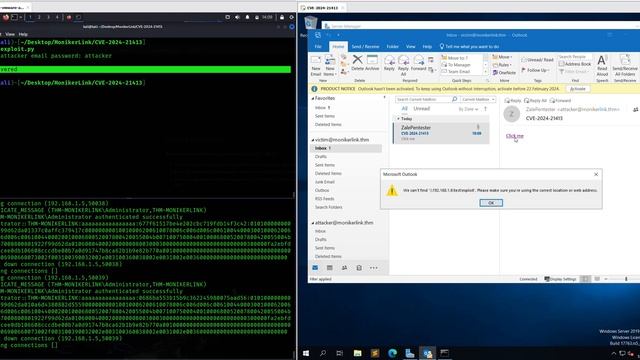Open the Current Mailbox scope dropdown

(x=478, y=99)
